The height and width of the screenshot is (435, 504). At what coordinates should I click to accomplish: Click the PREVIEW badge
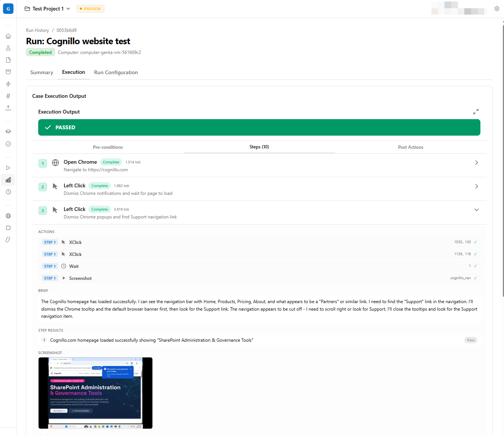pos(90,9)
